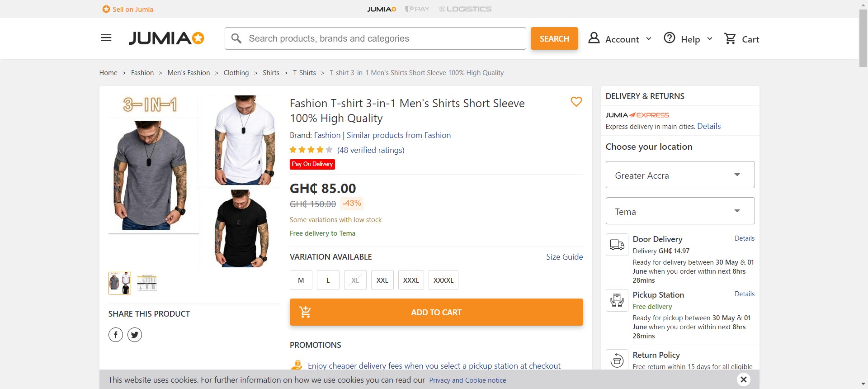The width and height of the screenshot is (868, 389).
Task: Open the shopping Cart
Action: click(741, 39)
